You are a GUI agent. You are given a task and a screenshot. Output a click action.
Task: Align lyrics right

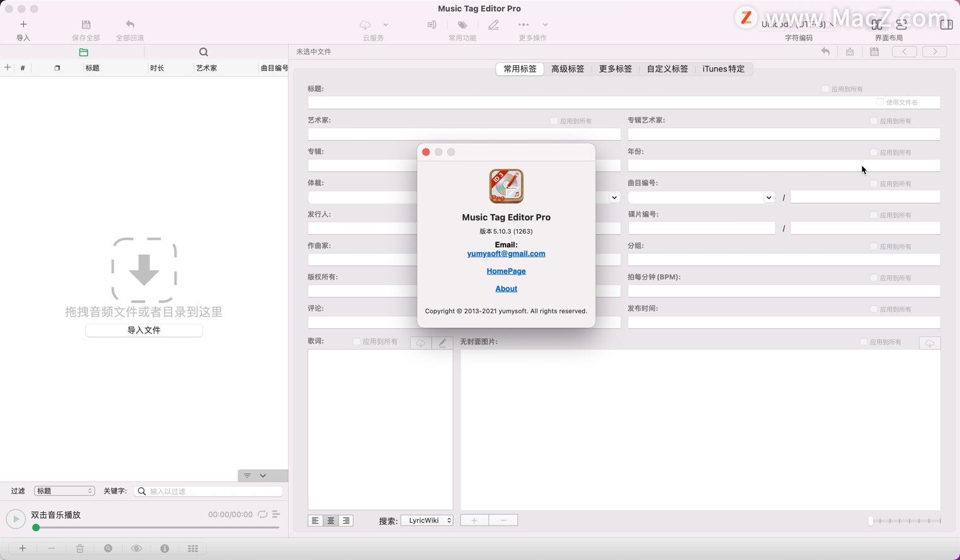tap(346, 520)
